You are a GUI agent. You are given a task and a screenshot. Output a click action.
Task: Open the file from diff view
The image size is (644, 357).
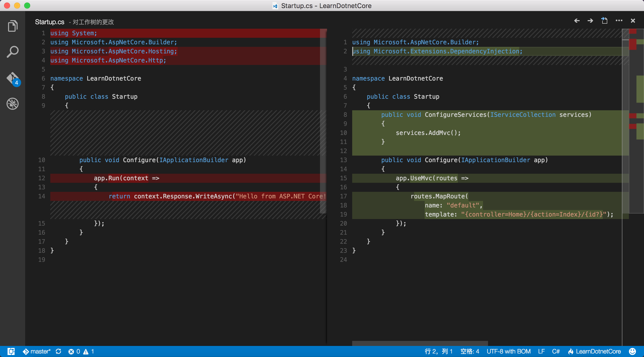click(604, 20)
